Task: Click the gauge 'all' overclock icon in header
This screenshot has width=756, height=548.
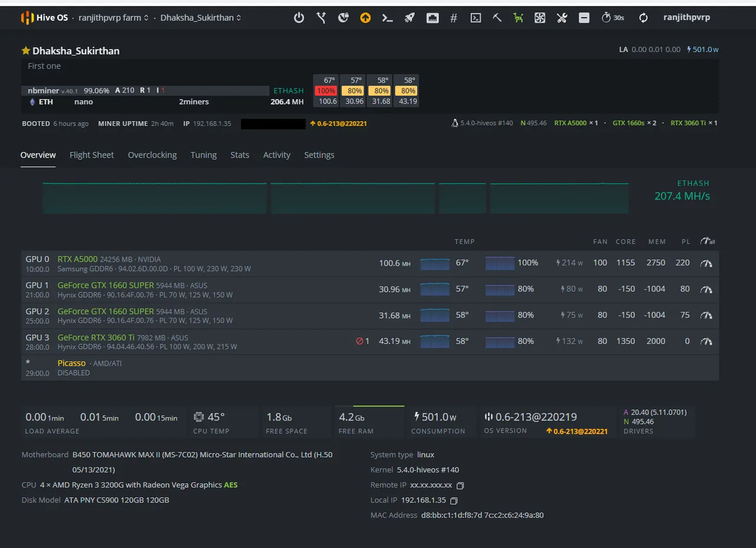Action: (x=708, y=241)
